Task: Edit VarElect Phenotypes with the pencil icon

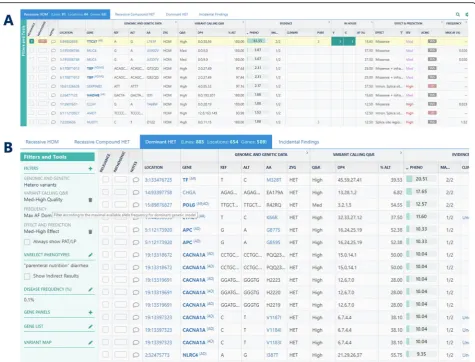Action: tap(90, 255)
